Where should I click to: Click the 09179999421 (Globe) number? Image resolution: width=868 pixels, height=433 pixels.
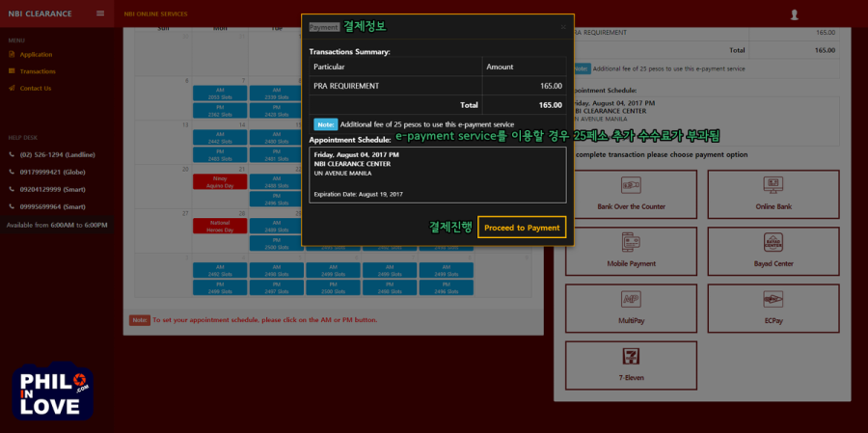click(53, 172)
